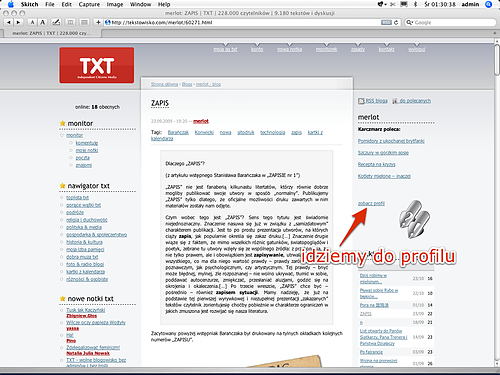
Task: Select the merlot ZAPIS browser tab
Action: 52,33
